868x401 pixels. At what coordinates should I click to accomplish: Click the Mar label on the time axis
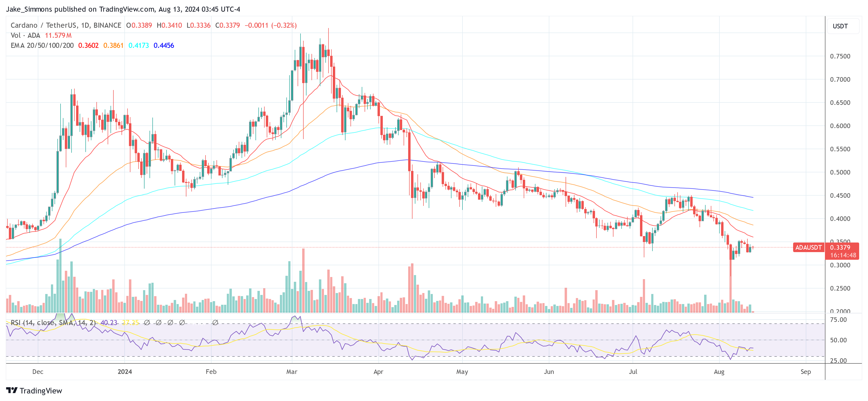(292, 372)
